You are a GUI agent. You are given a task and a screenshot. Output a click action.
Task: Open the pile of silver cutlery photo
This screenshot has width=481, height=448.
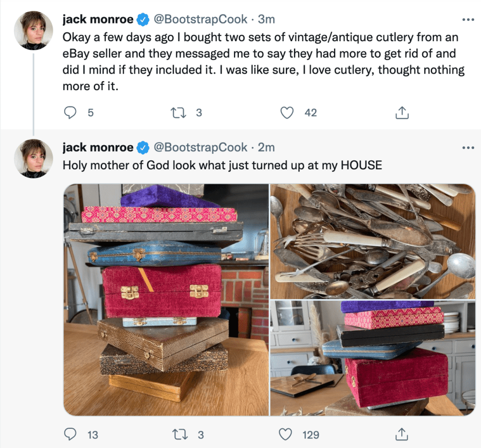[373, 241]
